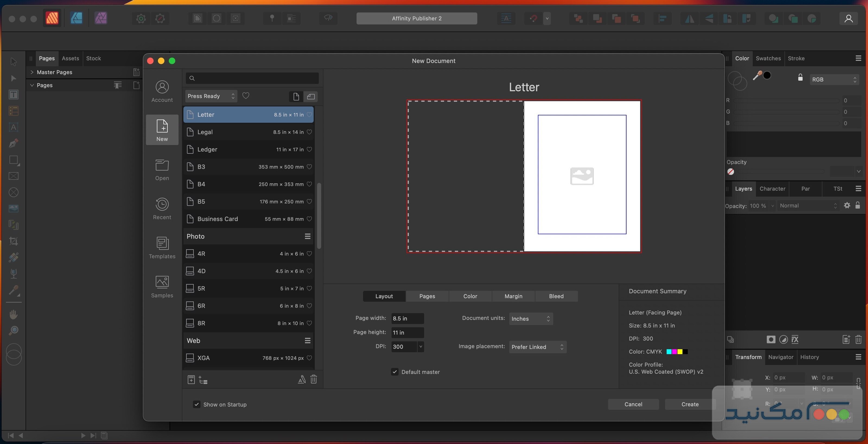Screen dimensions: 868x444
Task: Select the Table tool
Action: click(x=14, y=111)
